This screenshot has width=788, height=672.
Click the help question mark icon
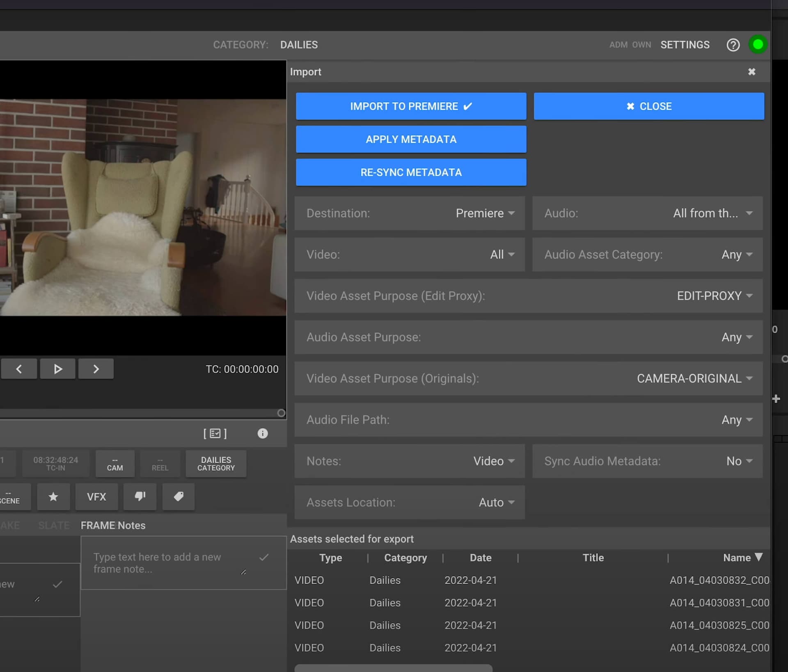(733, 45)
